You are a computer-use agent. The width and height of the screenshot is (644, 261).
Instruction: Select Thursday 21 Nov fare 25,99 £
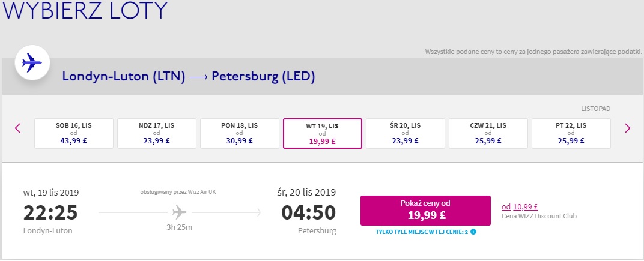coord(488,133)
